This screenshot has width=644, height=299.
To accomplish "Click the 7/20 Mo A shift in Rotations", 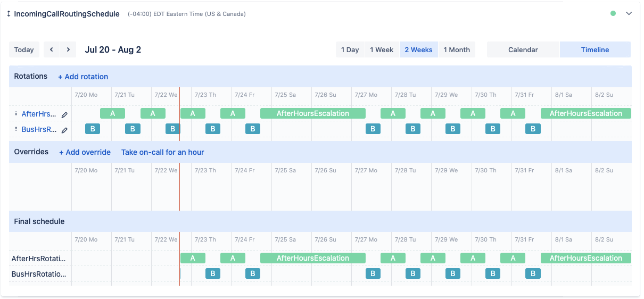I will (113, 113).
